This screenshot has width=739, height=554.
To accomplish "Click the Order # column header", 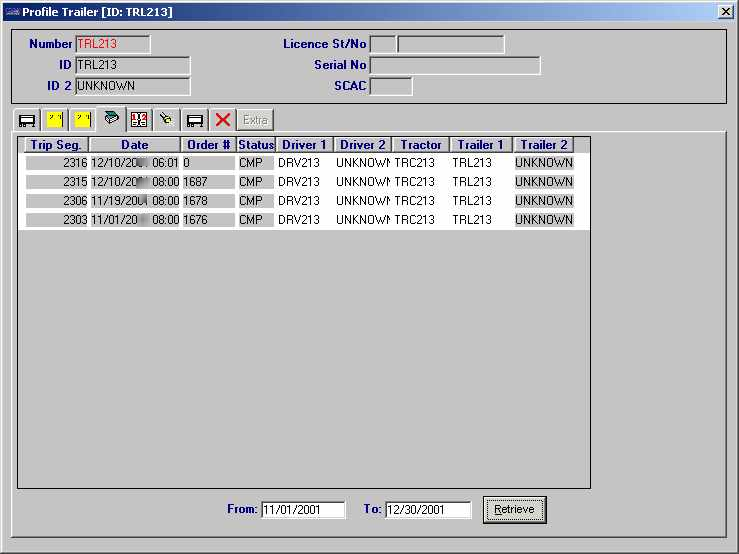I will pyautogui.click(x=208, y=145).
